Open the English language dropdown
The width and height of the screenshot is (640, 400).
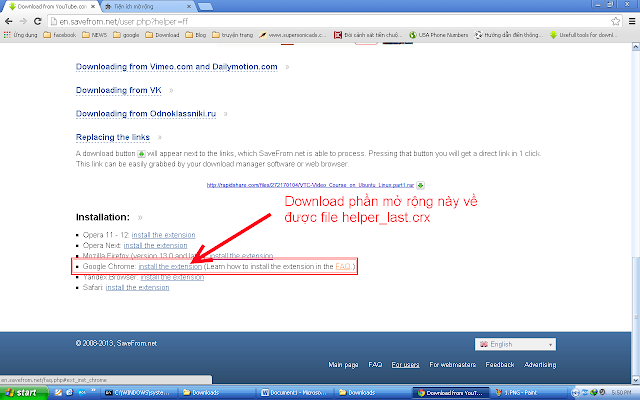click(x=515, y=344)
